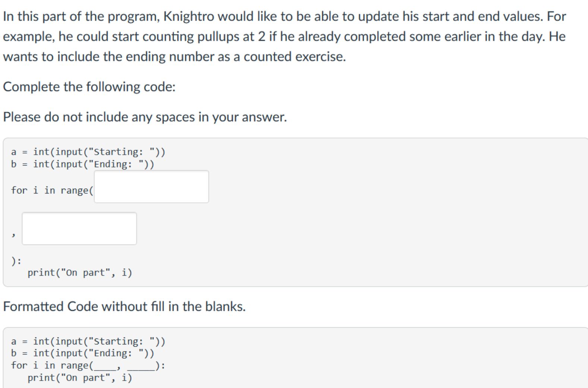Click the 'for i in range(' text beside the first blank
Viewport: 588px width, 388px height.
point(52,190)
